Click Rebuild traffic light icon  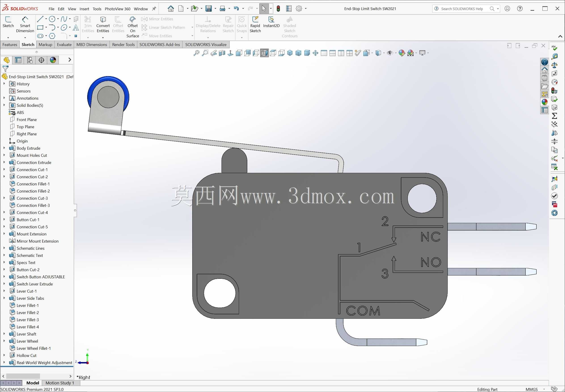[278, 8]
